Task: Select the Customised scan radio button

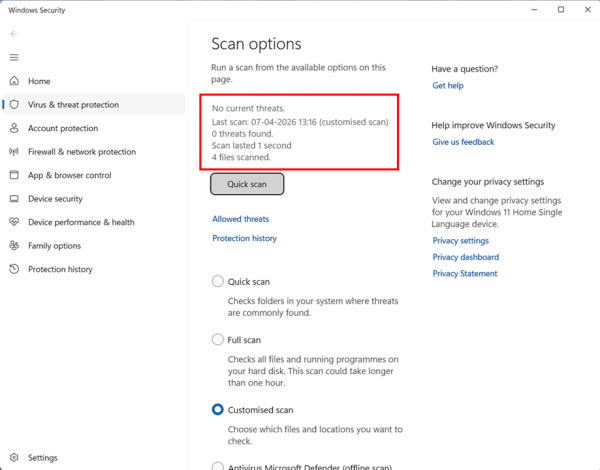Action: pos(218,410)
